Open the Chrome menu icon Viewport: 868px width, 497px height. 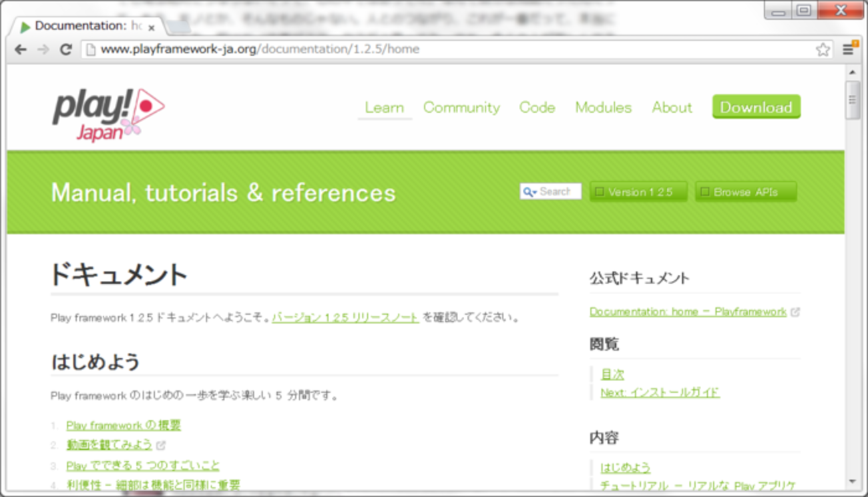pos(848,49)
